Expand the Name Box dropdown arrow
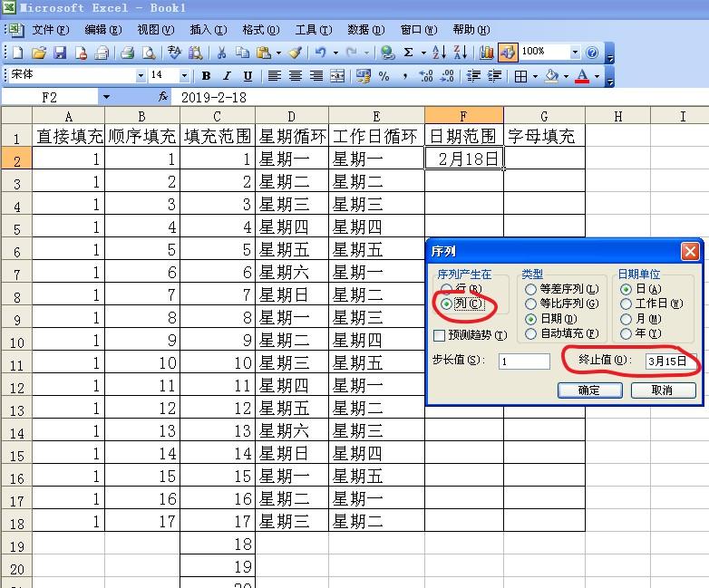The width and height of the screenshot is (709, 588). [x=106, y=97]
